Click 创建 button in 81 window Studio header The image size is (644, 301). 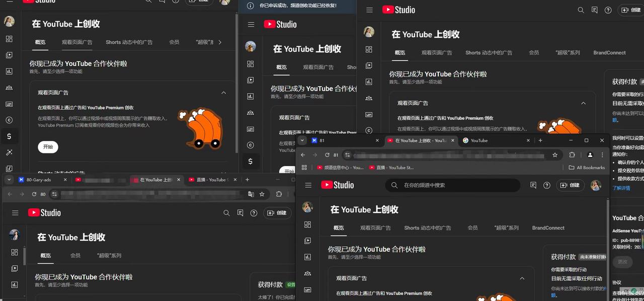(570, 185)
